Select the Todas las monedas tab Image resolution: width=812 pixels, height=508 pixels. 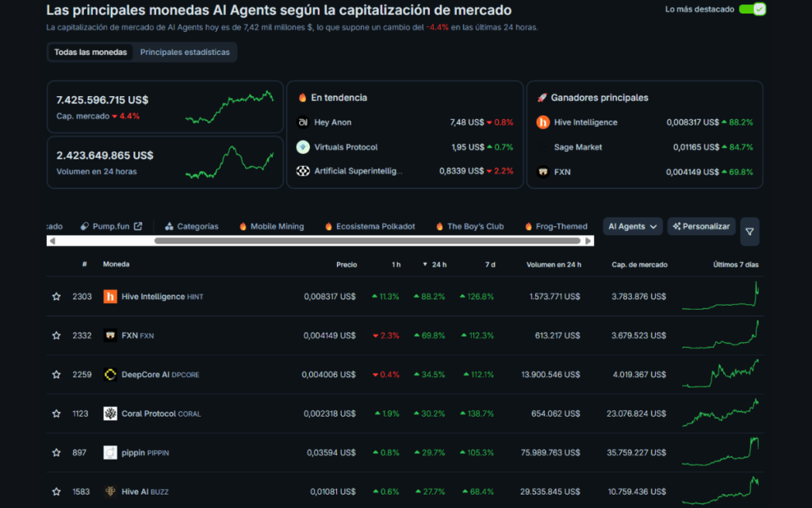coord(90,52)
